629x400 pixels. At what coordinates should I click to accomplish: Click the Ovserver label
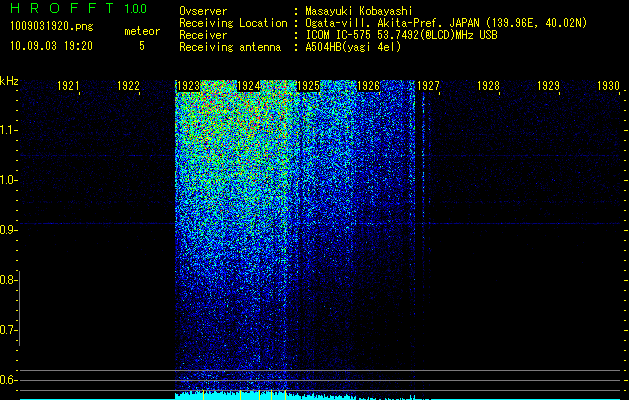[203, 11]
